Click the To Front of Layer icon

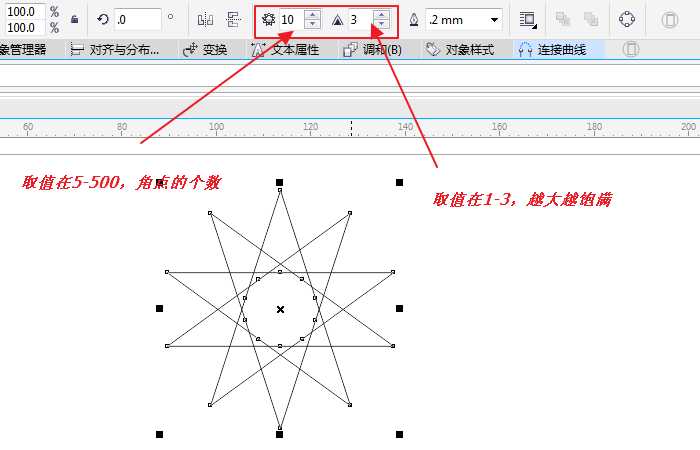coord(562,19)
